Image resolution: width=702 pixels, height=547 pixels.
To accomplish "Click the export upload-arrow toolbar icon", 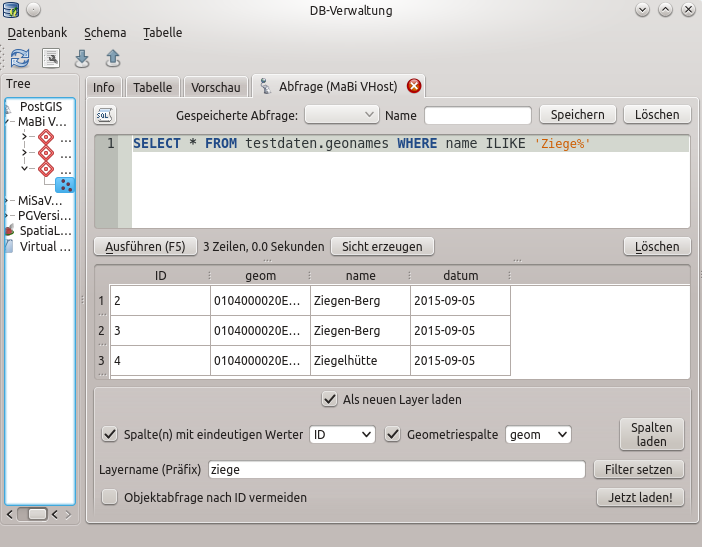I will (113, 58).
